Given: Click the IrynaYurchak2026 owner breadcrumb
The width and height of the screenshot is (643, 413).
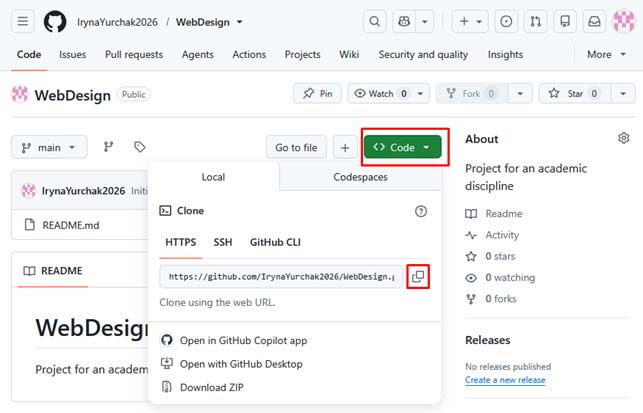Looking at the screenshot, I should [117, 22].
